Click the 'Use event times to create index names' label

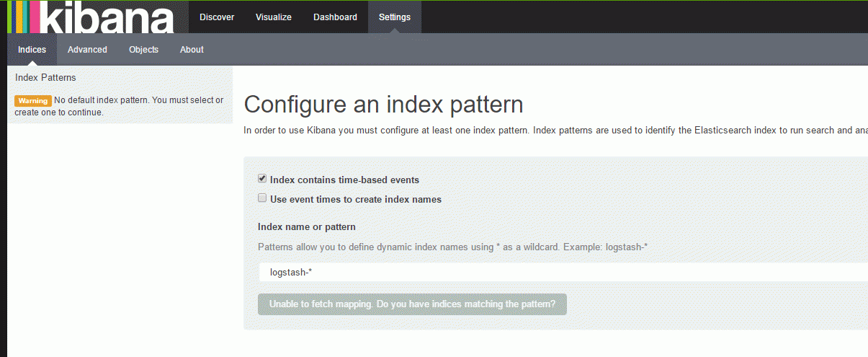(x=356, y=199)
